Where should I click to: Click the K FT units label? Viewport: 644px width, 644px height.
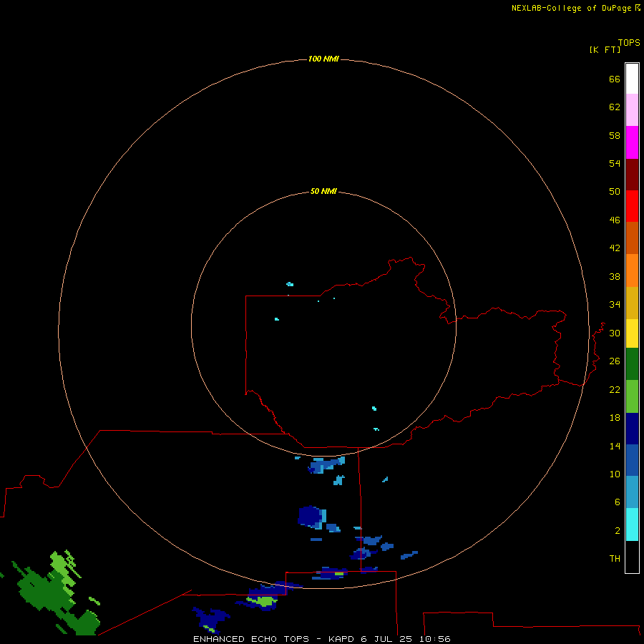[605, 49]
